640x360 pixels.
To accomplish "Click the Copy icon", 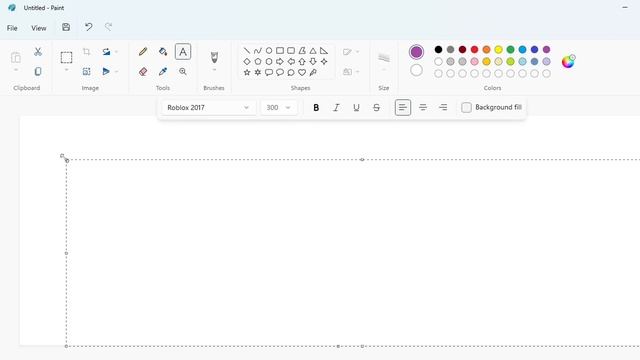I will [38, 71].
